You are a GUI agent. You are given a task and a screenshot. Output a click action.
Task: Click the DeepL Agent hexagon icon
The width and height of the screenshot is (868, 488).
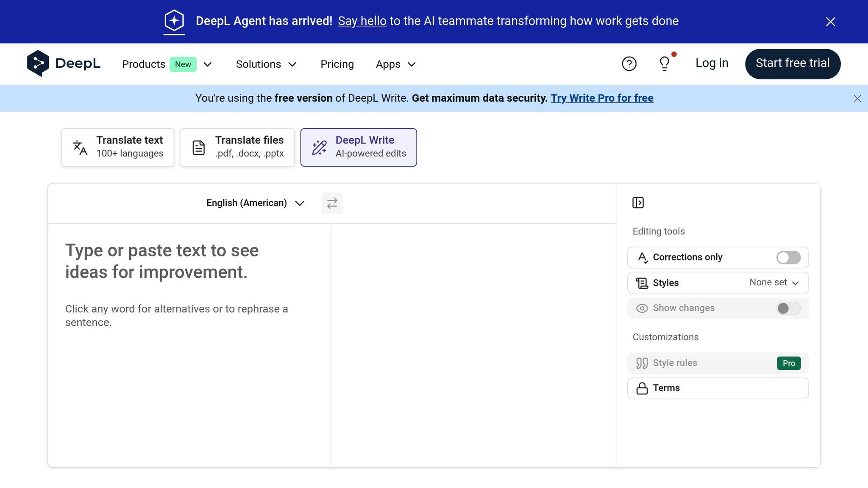(174, 21)
